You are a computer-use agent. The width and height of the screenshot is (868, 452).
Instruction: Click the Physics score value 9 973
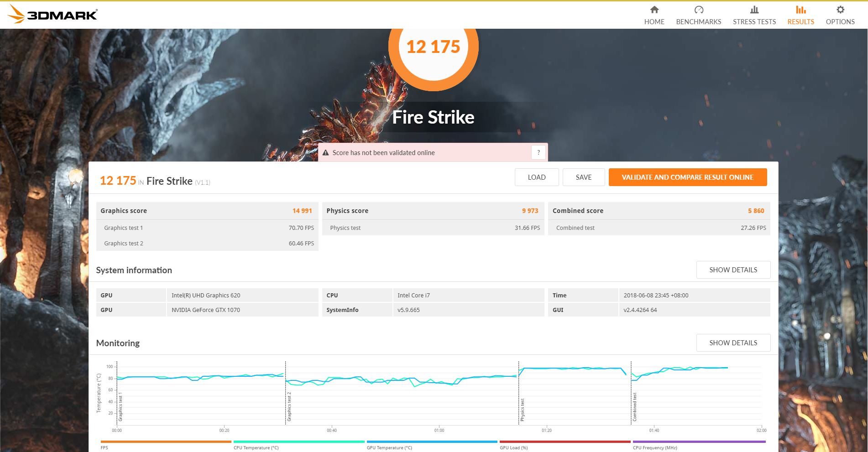tap(530, 211)
